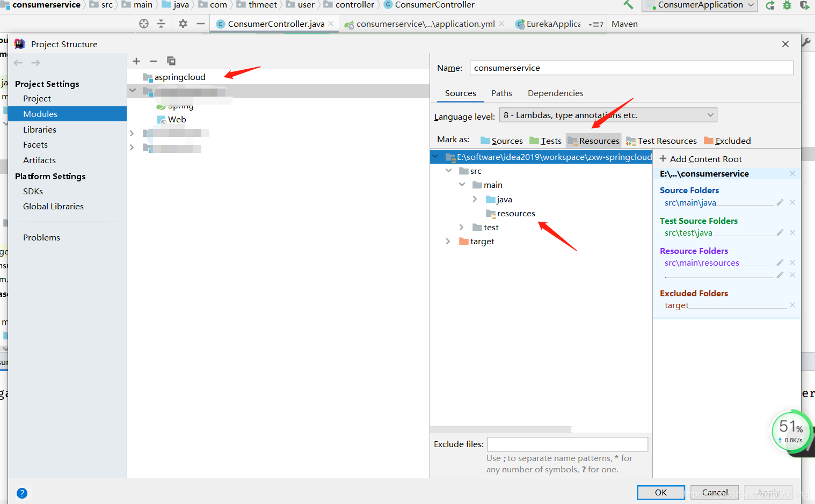Click the help question mark icon
Screen dimensions: 815x504
point(21,493)
